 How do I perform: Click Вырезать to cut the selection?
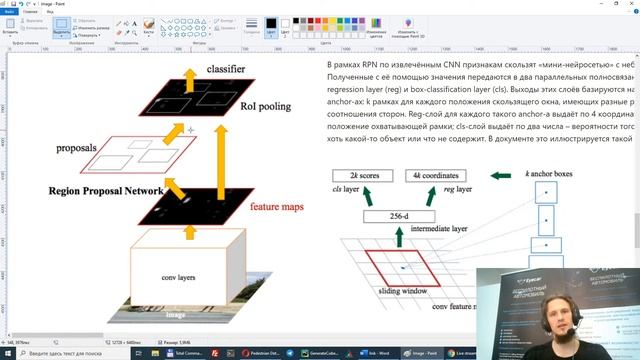[32, 20]
